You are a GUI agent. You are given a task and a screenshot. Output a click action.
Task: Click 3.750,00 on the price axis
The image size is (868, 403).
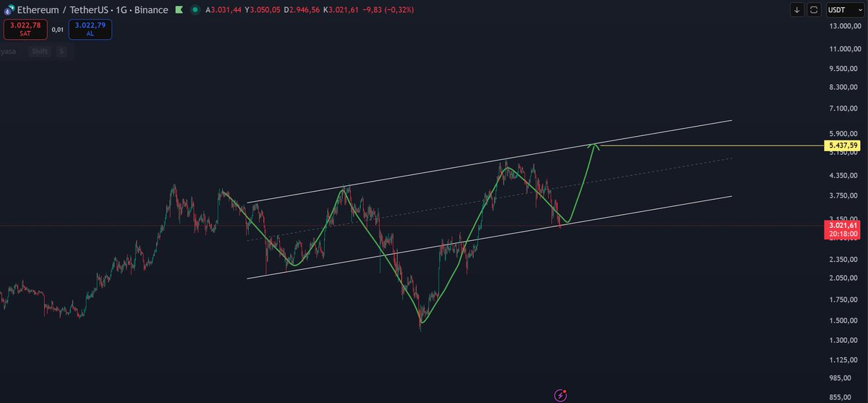point(845,196)
